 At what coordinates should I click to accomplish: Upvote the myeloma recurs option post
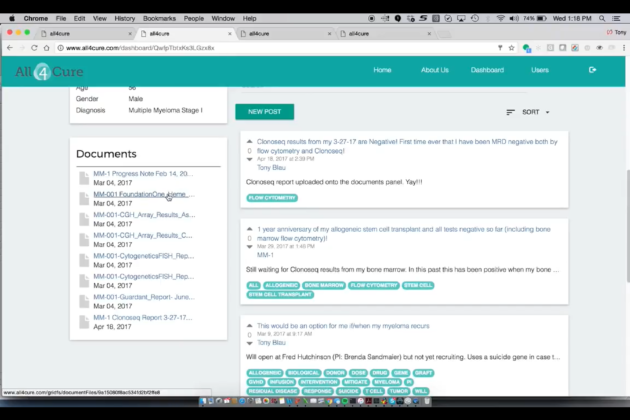(x=250, y=326)
